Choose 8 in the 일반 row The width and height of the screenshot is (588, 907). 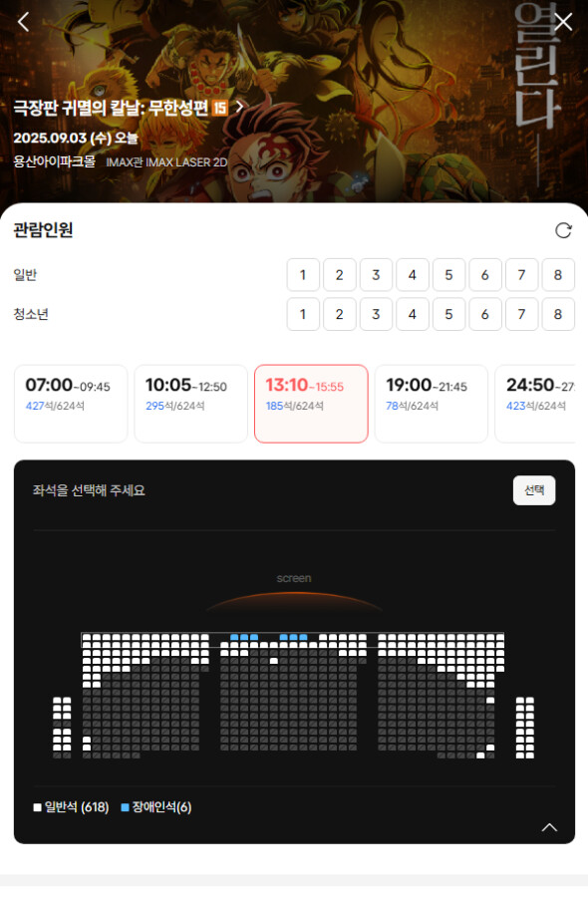(558, 275)
